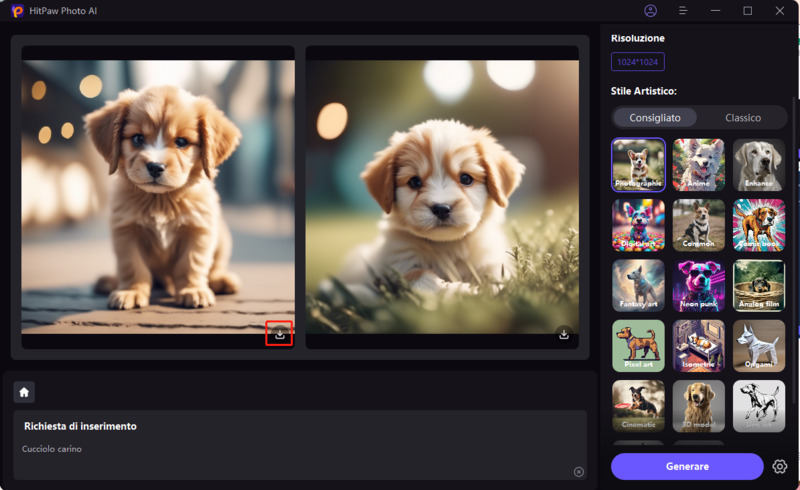Download the right puppy image

(x=564, y=334)
